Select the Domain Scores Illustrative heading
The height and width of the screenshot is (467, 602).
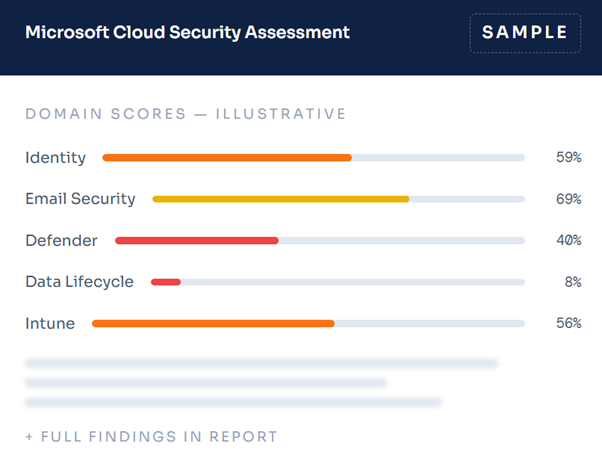185,114
